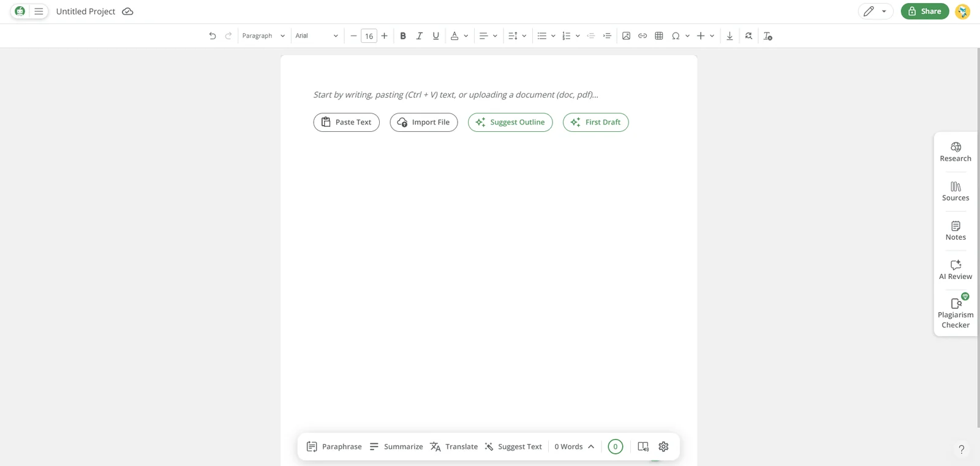The width and height of the screenshot is (980, 466).
Task: Toggle italic formatting
Action: (x=420, y=36)
